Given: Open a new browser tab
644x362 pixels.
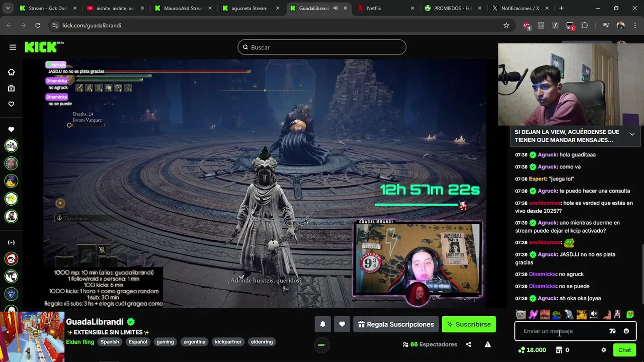Looking at the screenshot, I should click(x=561, y=8).
